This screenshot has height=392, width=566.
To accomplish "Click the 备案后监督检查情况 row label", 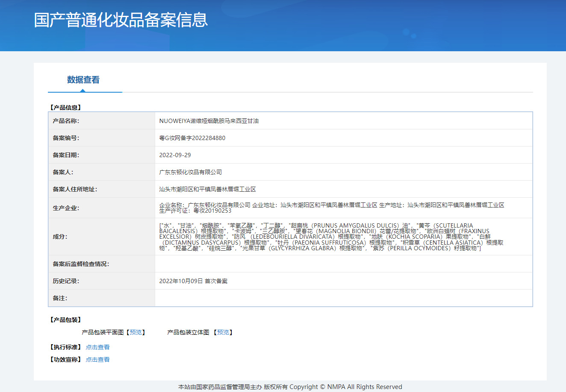I will click(81, 264).
